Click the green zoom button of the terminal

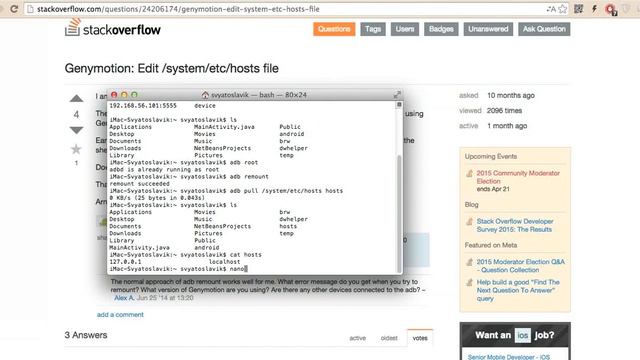pyautogui.click(x=134, y=95)
